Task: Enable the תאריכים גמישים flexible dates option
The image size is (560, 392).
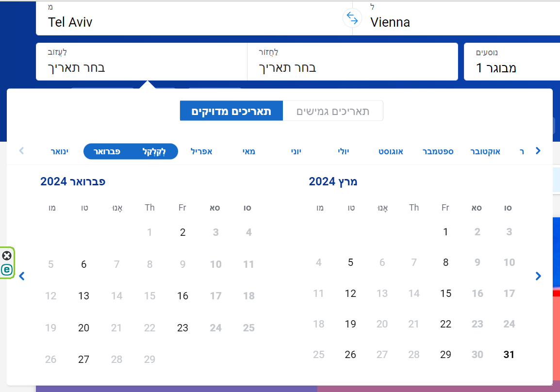Action: pos(333,111)
